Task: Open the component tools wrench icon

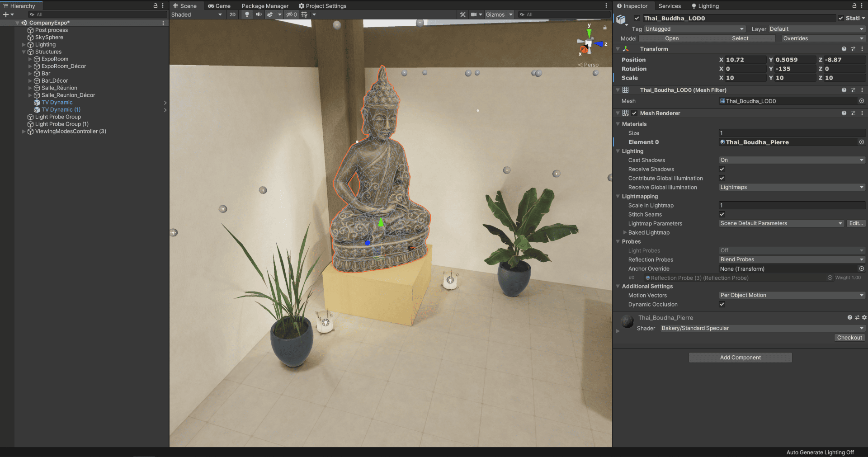Action: click(x=462, y=14)
